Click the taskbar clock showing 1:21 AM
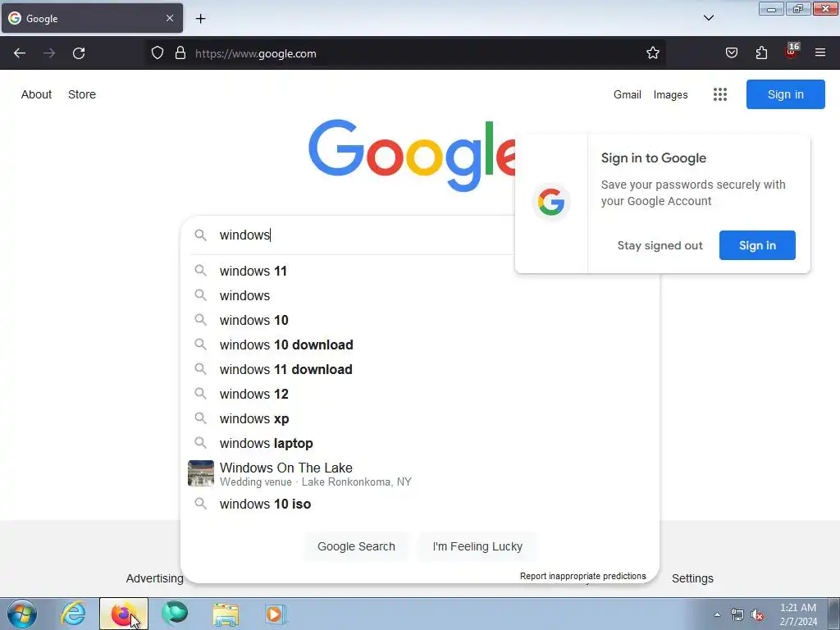 (x=798, y=614)
